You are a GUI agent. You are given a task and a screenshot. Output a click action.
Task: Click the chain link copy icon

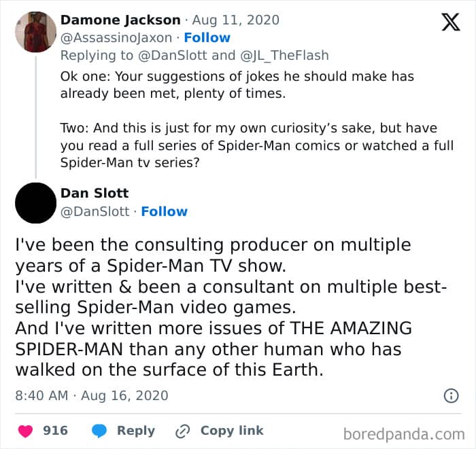click(x=182, y=431)
